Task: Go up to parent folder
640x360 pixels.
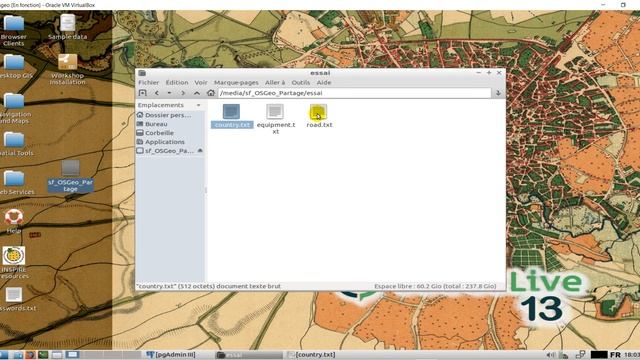Action: (x=197, y=93)
